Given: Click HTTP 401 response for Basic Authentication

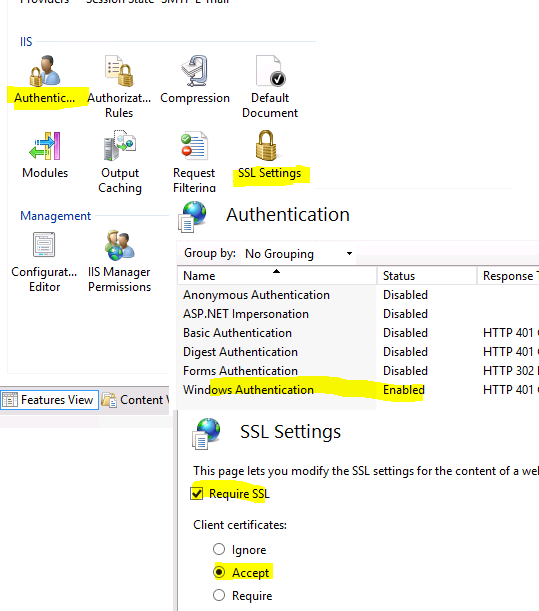Looking at the screenshot, I should click(511, 333).
